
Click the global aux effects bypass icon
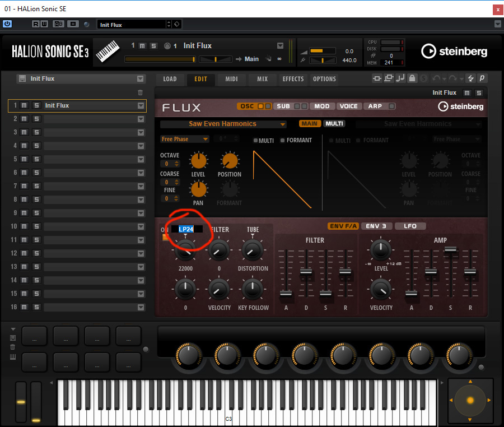pos(389,78)
